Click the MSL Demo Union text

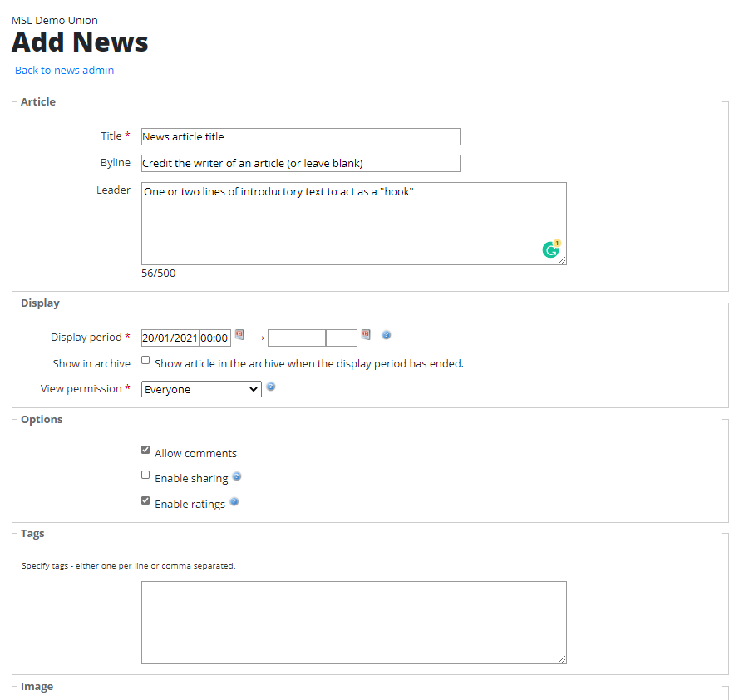point(55,20)
